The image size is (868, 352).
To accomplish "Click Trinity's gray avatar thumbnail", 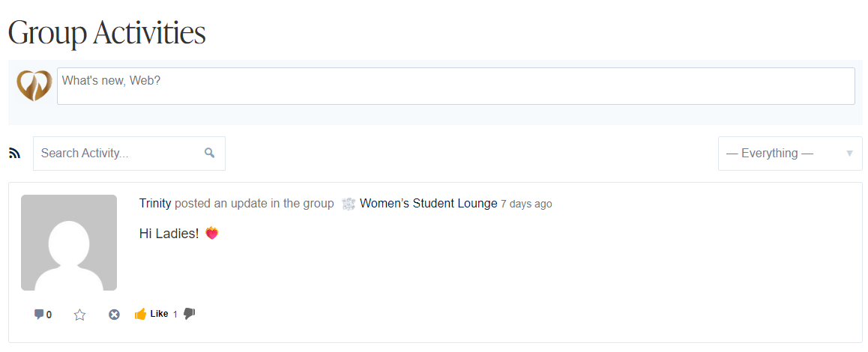I will pos(69,243).
